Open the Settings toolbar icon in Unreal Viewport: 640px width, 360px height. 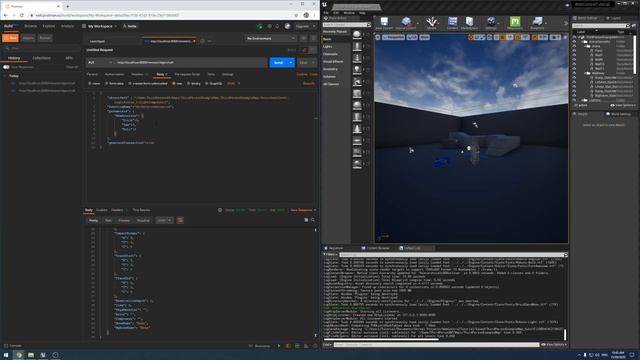point(491,22)
